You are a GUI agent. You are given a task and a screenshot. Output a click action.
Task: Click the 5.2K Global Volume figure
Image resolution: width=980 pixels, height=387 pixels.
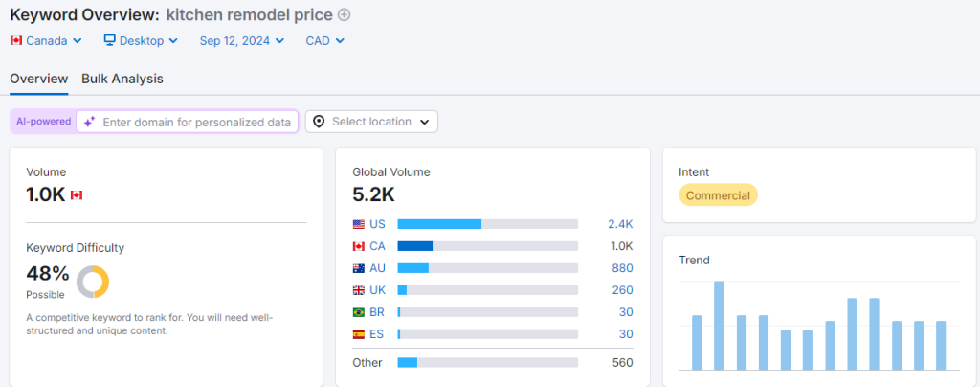[374, 195]
